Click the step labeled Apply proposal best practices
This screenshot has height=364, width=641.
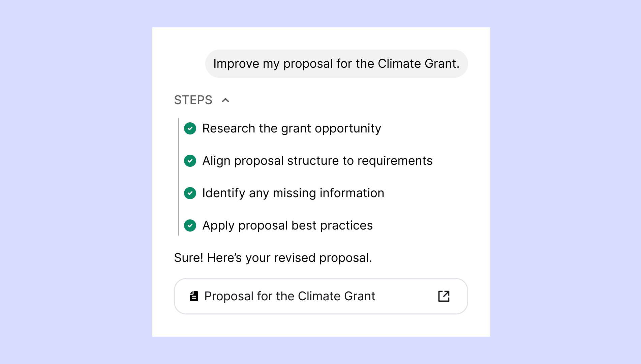pos(287,225)
